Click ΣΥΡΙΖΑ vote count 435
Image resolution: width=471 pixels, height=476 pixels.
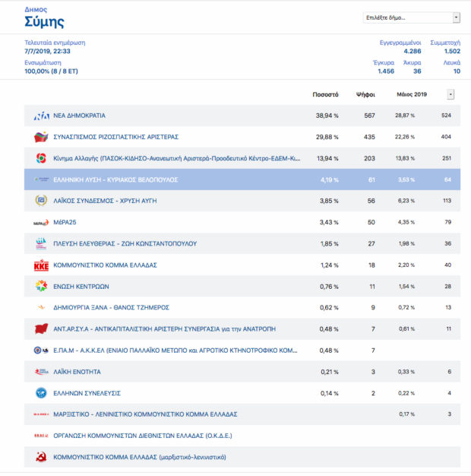(x=369, y=137)
